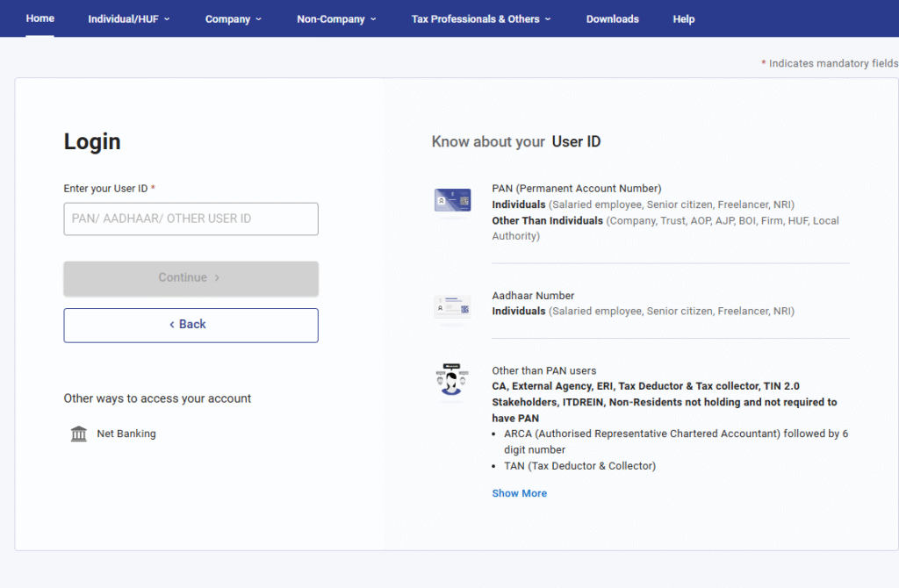
Task: Open the Downloads menu item
Action: pyautogui.click(x=613, y=18)
